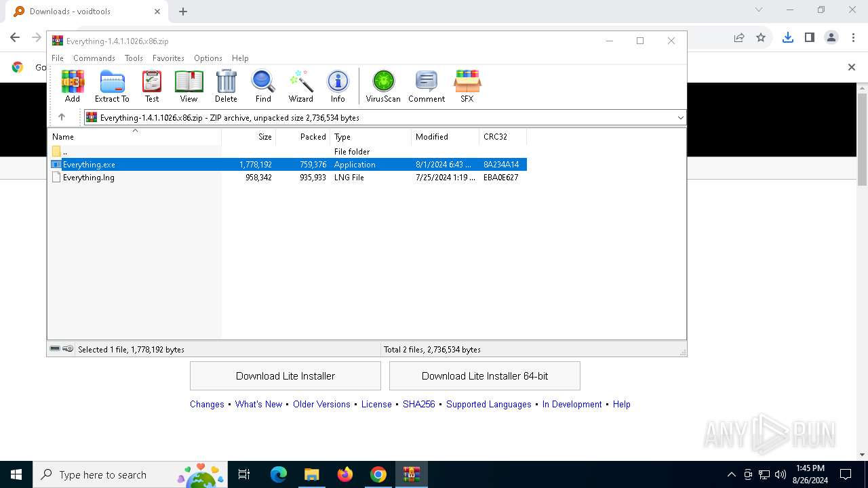Open the Changes link
The image size is (868, 488).
pos(207,404)
